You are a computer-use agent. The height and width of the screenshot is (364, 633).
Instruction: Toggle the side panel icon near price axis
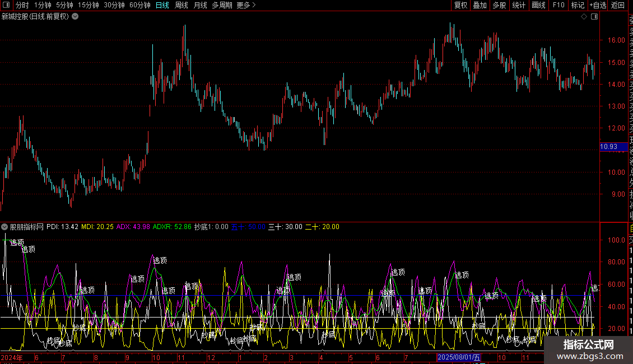pos(594,17)
